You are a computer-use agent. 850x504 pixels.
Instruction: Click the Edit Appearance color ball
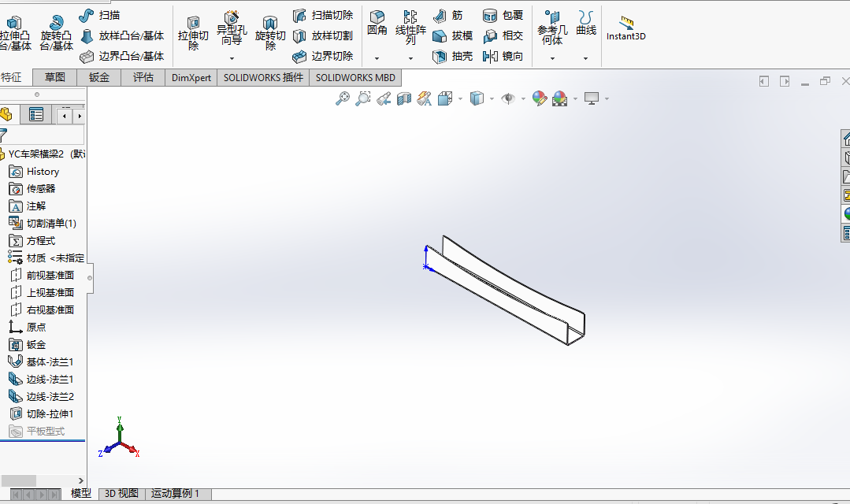[x=540, y=98]
